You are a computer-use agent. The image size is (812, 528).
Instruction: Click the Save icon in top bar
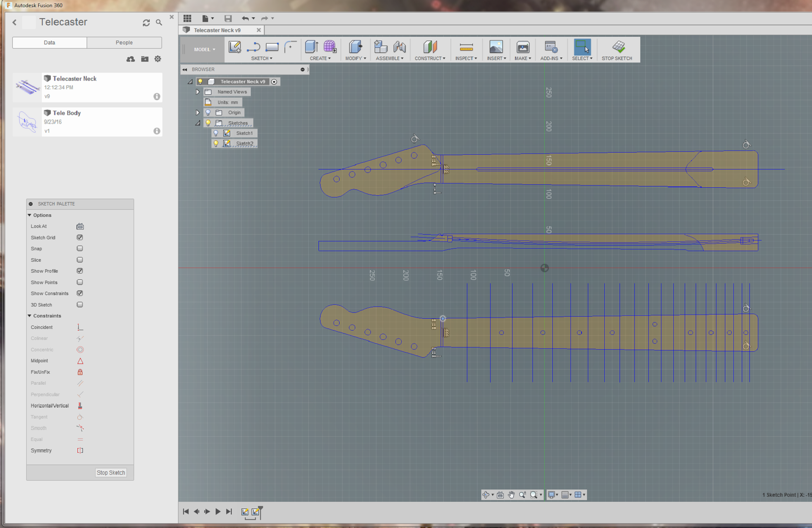(x=228, y=18)
